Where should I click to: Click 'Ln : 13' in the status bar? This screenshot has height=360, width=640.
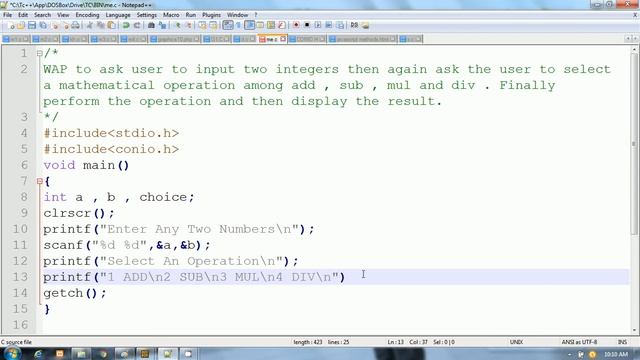(x=395, y=342)
